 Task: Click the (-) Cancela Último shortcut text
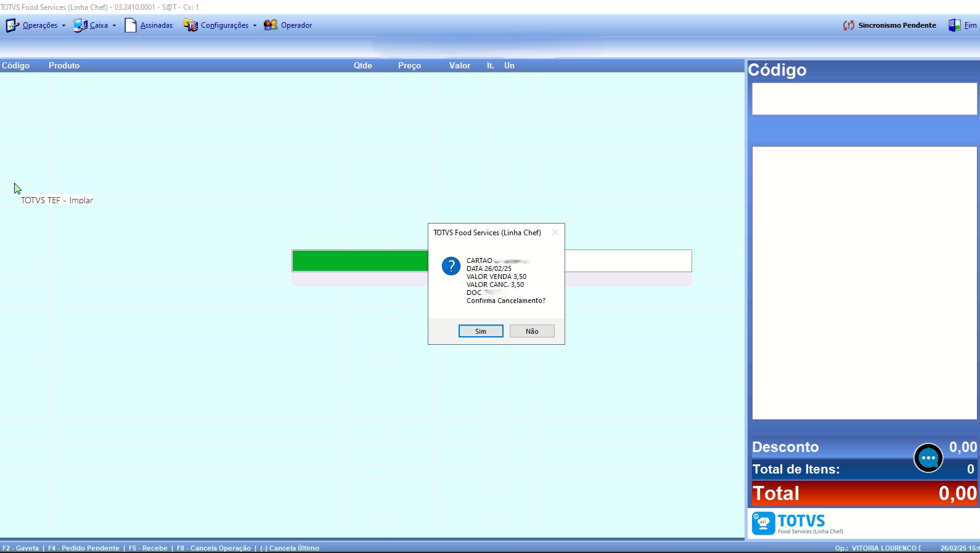[x=290, y=548]
